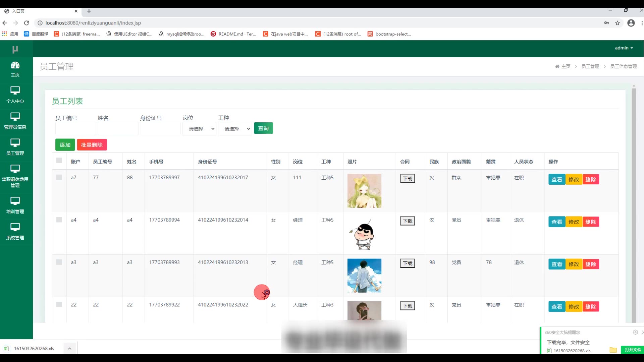Viewport: 644px width, 362px height.
Task: Open the admin user dropdown menu
Action: pos(624,48)
